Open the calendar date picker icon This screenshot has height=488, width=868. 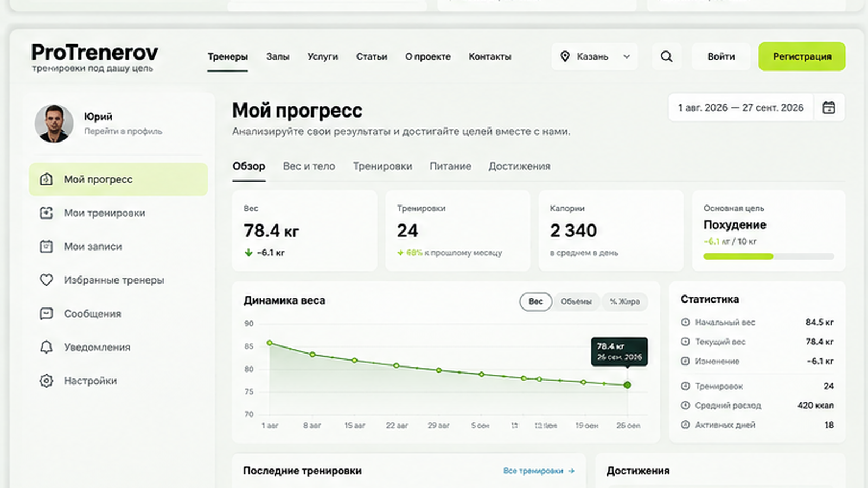point(828,107)
